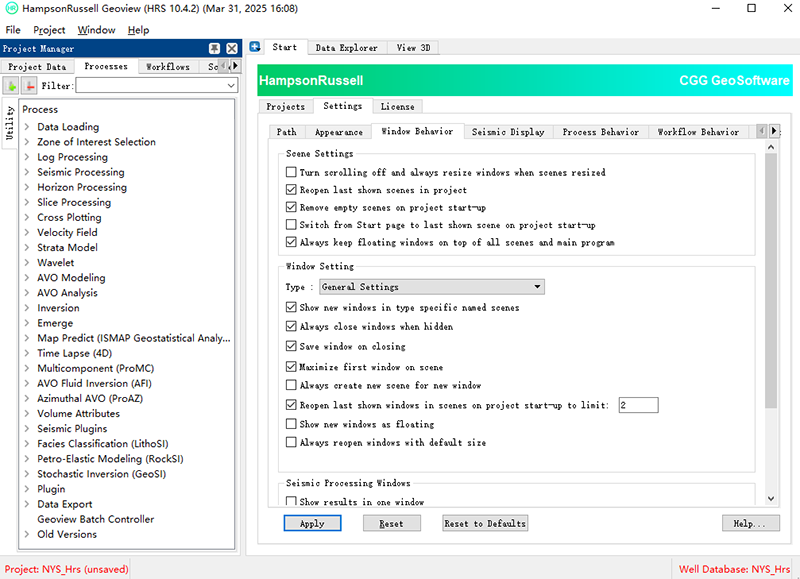Screen dimensions: 800x579
Task: Open the Filter combo box dropdown
Action: [231, 86]
